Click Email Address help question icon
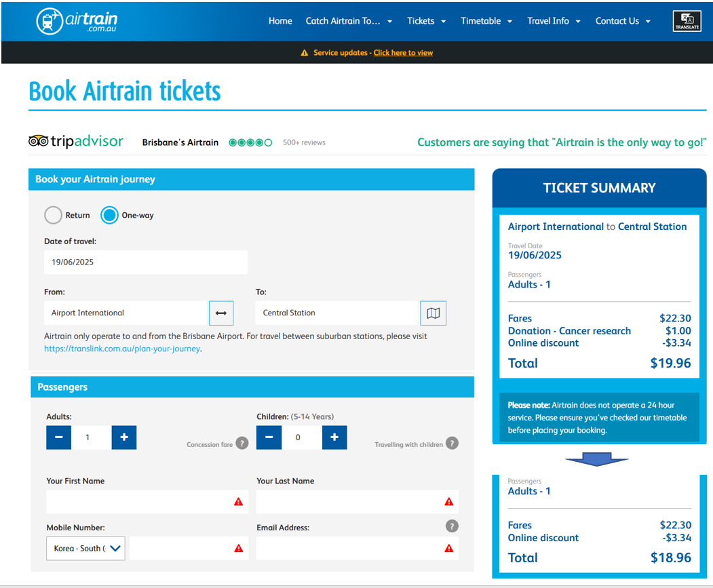 tap(452, 526)
